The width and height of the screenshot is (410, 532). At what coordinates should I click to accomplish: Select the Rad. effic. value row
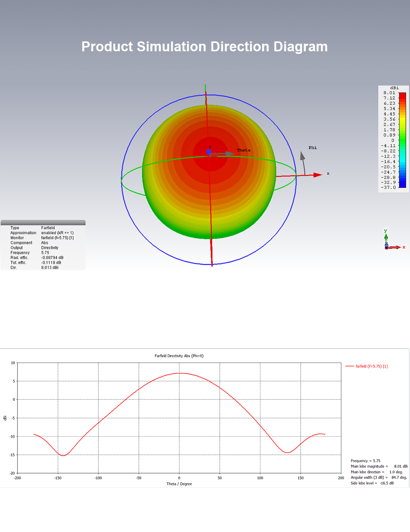(x=43, y=258)
